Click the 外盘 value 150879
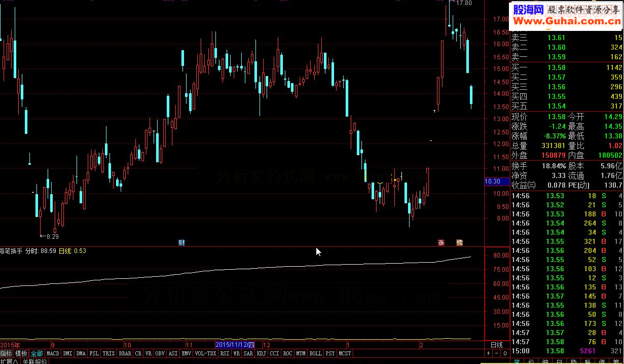624x364 pixels. (553, 156)
